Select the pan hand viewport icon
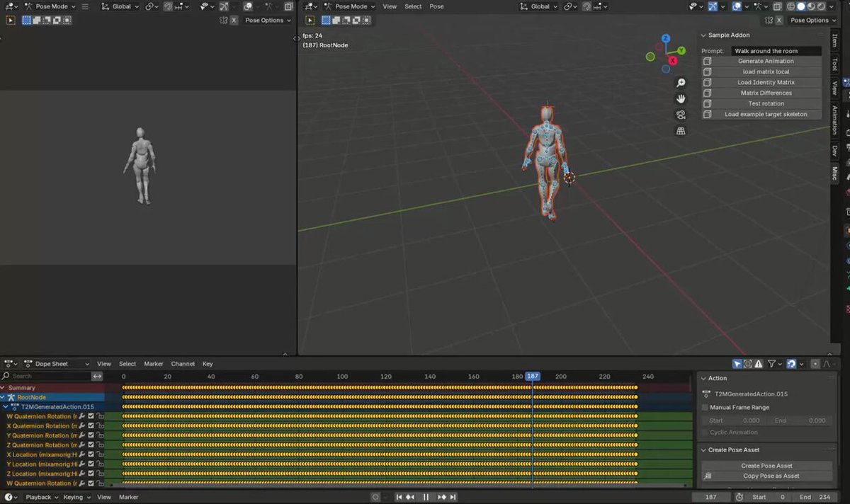 (681, 98)
